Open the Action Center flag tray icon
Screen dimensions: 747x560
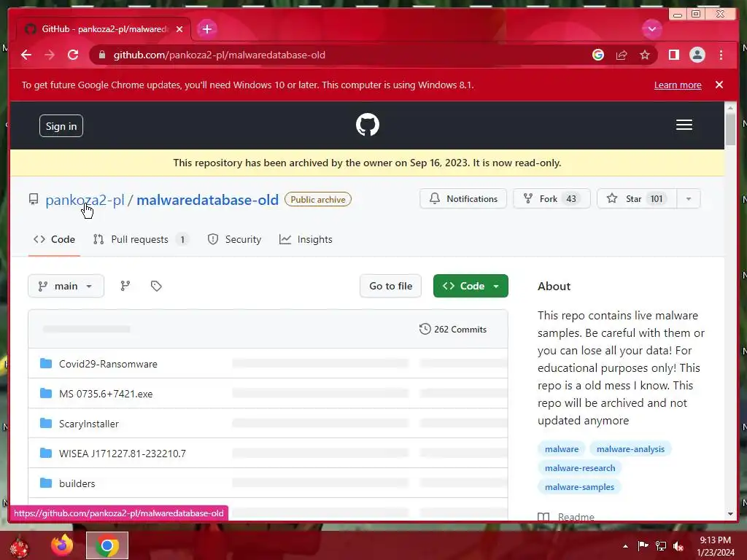tap(643, 546)
